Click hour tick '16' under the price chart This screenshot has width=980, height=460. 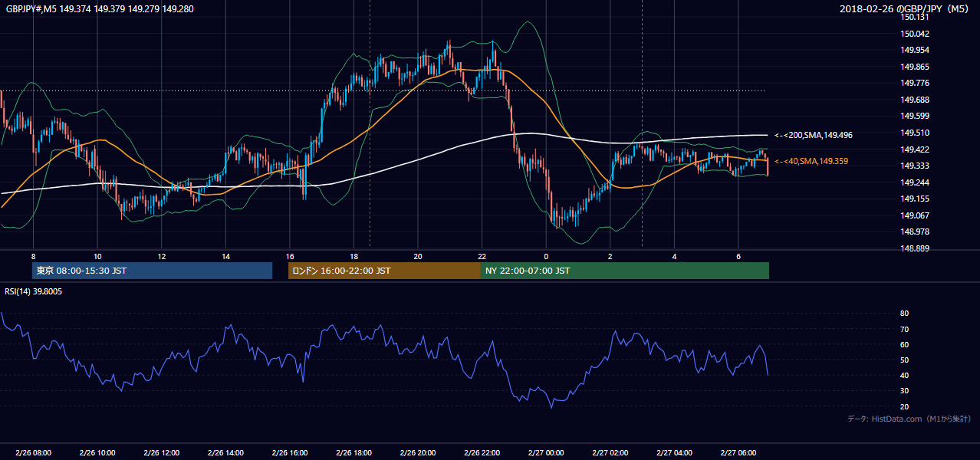coord(289,256)
